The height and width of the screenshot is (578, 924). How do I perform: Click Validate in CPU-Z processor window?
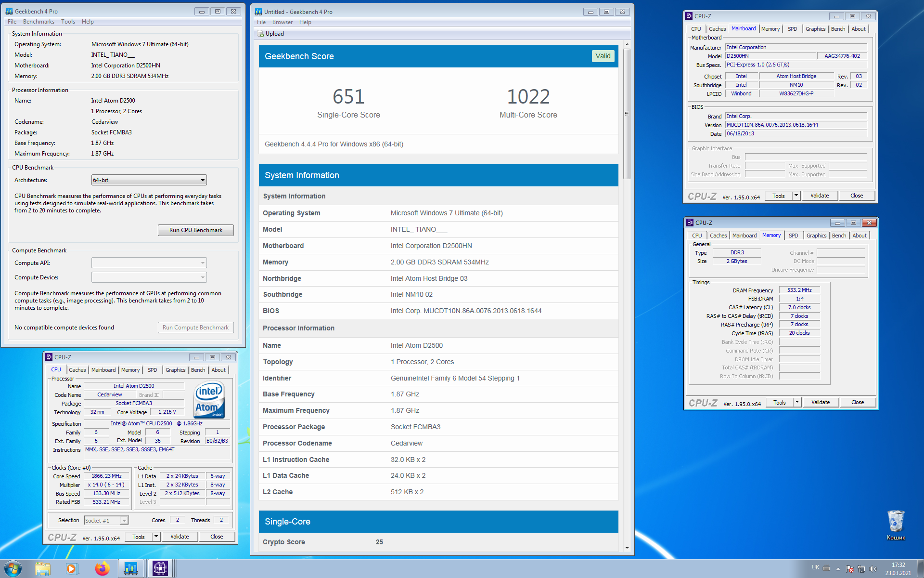tap(180, 537)
